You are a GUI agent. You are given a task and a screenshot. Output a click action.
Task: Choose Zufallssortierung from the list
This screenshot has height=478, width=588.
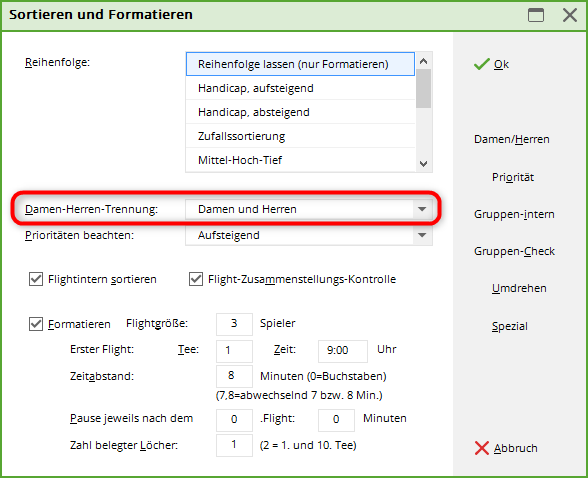click(301, 136)
